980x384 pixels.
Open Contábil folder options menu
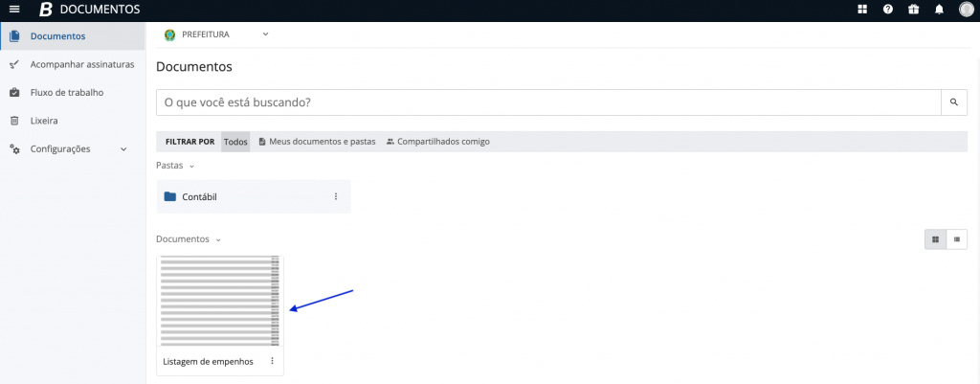pos(336,196)
